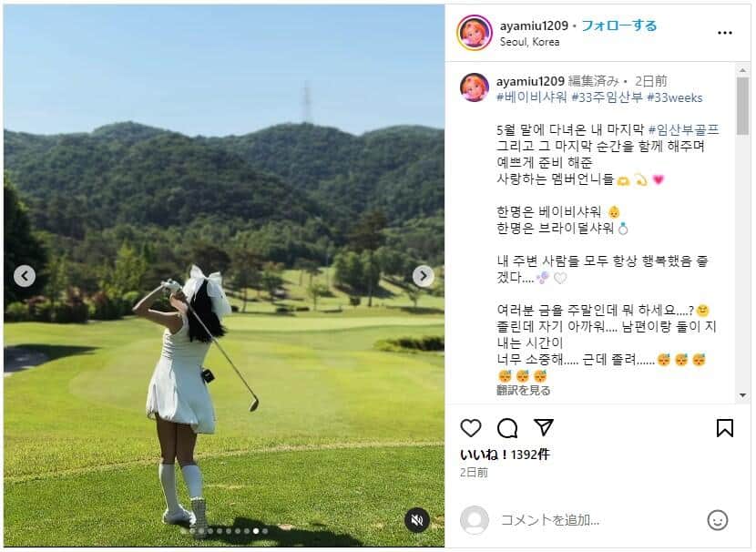This screenshot has height=552, width=756.
Task: Like the post with the heart icon
Action: pos(471,428)
